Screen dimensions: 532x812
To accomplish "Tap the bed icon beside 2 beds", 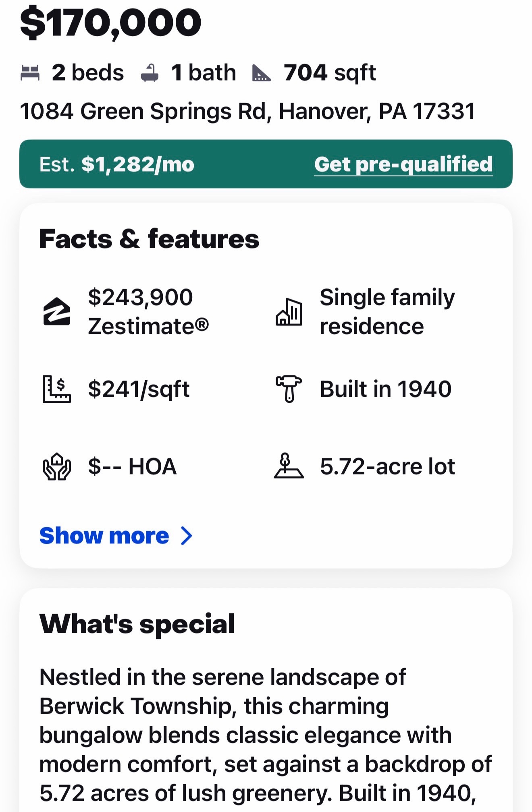I will 30,73.
